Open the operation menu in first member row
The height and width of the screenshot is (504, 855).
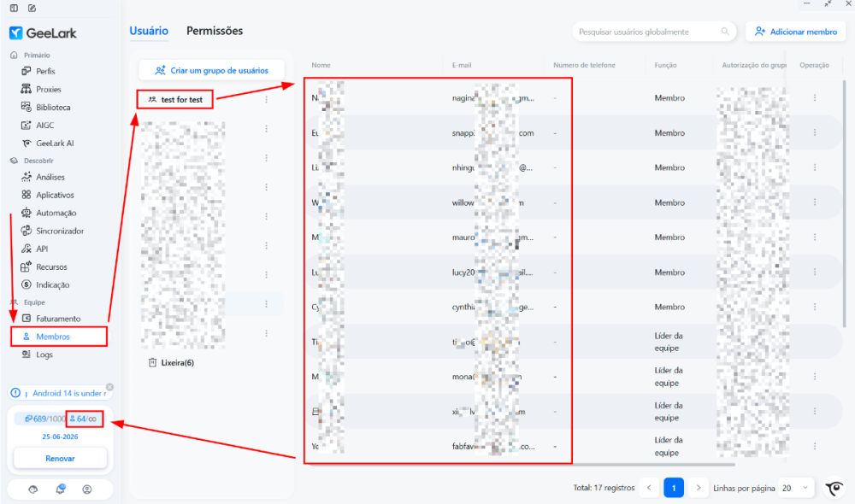click(815, 97)
